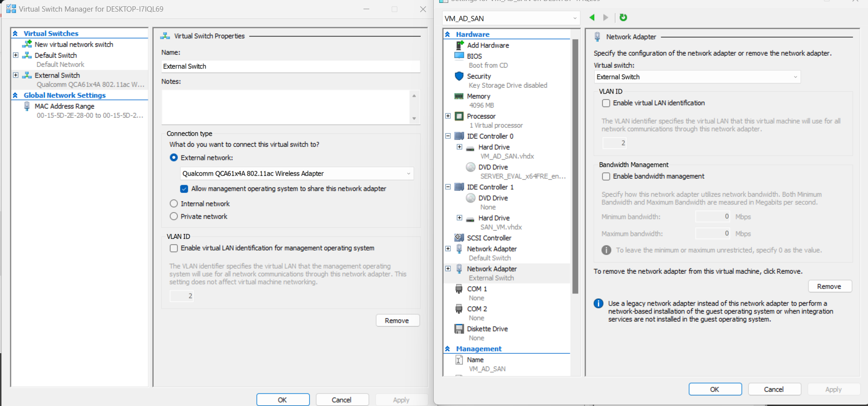Select the External network radio button

coord(174,157)
